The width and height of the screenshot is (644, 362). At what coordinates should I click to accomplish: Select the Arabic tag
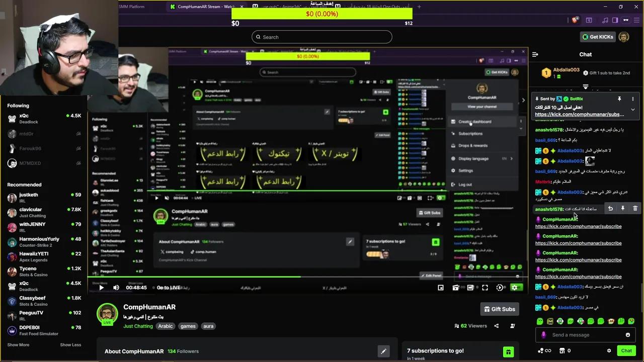166,326
